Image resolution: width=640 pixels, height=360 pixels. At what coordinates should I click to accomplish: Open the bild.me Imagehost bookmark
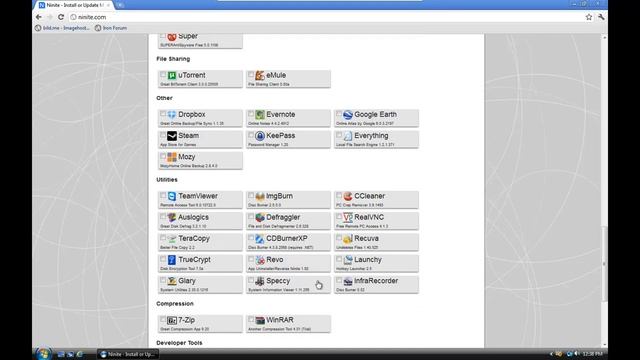pyautogui.click(x=62, y=28)
